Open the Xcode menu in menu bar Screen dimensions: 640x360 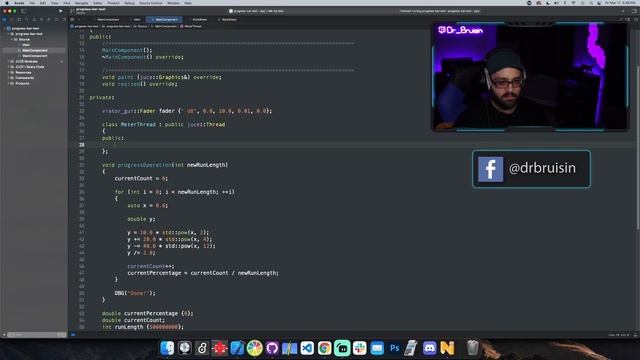[x=19, y=3]
